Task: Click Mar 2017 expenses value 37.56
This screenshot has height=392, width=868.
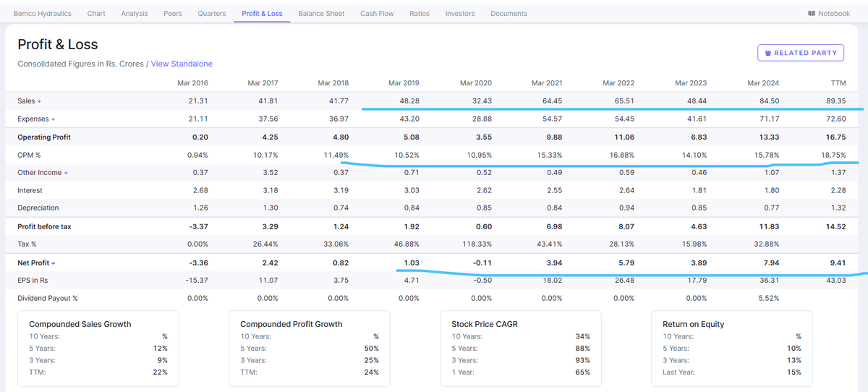Action: [x=268, y=119]
